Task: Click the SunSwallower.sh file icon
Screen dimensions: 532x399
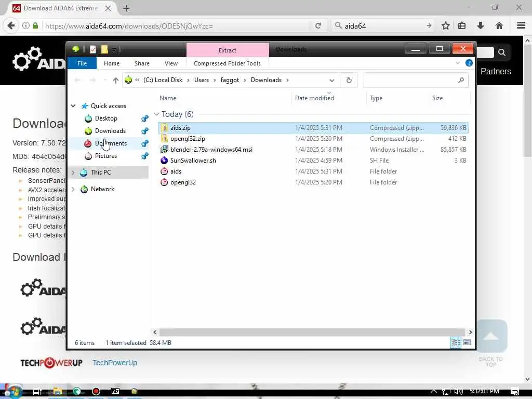Action: pyautogui.click(x=164, y=160)
